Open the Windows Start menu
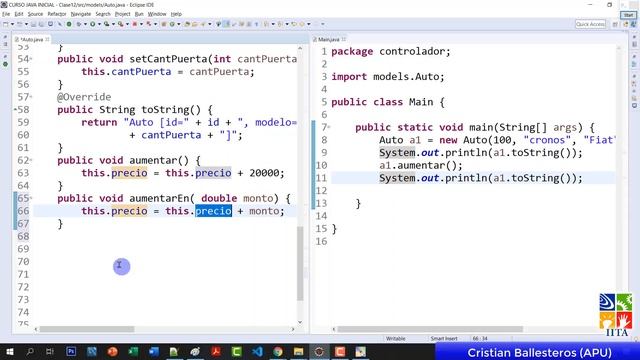 coord(9,351)
